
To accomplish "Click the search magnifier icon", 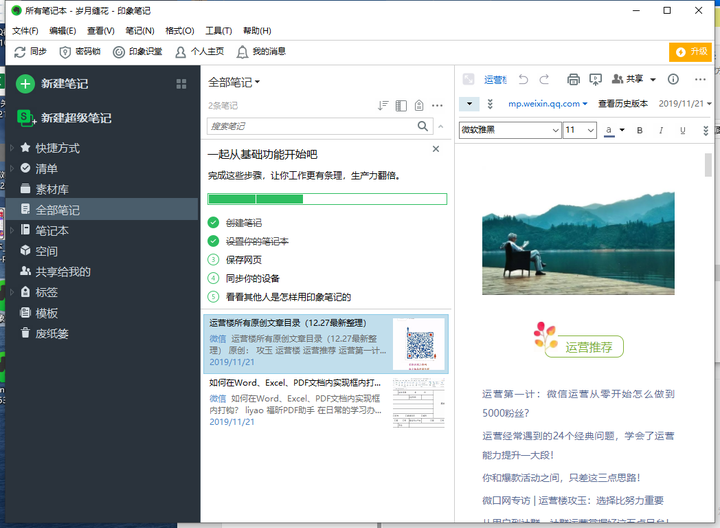I will coord(423,126).
